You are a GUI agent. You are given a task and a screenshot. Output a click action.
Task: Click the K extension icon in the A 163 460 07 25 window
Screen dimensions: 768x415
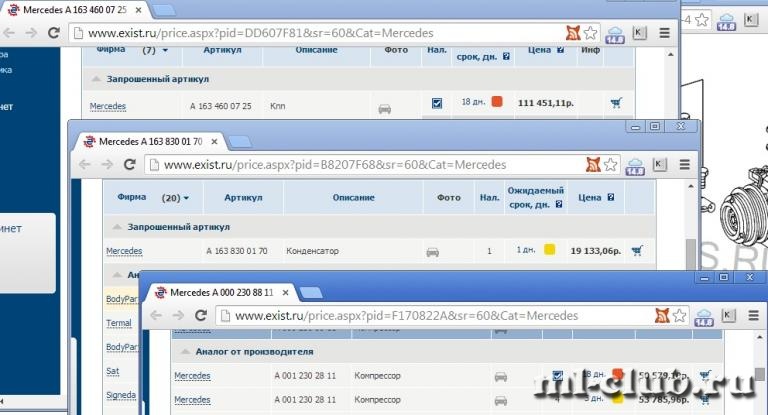(639, 33)
